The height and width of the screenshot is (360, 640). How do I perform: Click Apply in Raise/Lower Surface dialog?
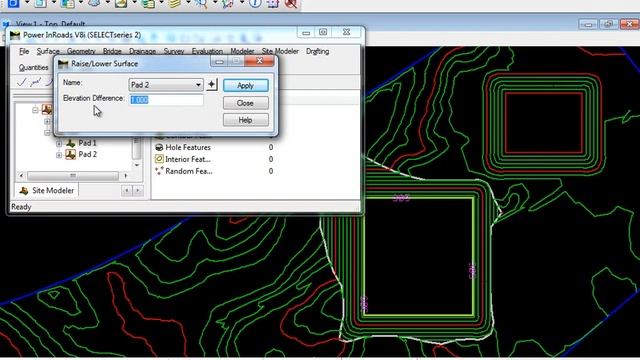tap(246, 85)
